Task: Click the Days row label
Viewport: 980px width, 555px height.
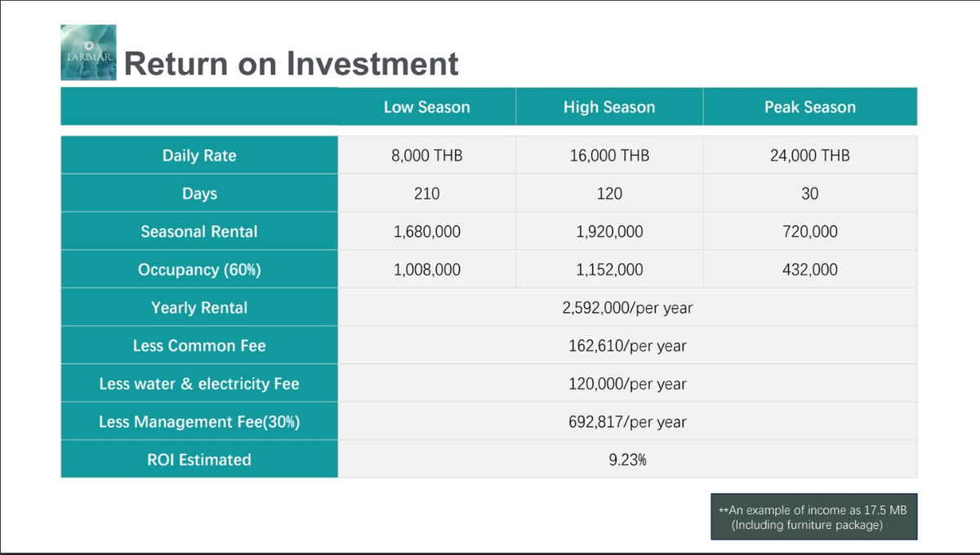Action: pyautogui.click(x=199, y=194)
